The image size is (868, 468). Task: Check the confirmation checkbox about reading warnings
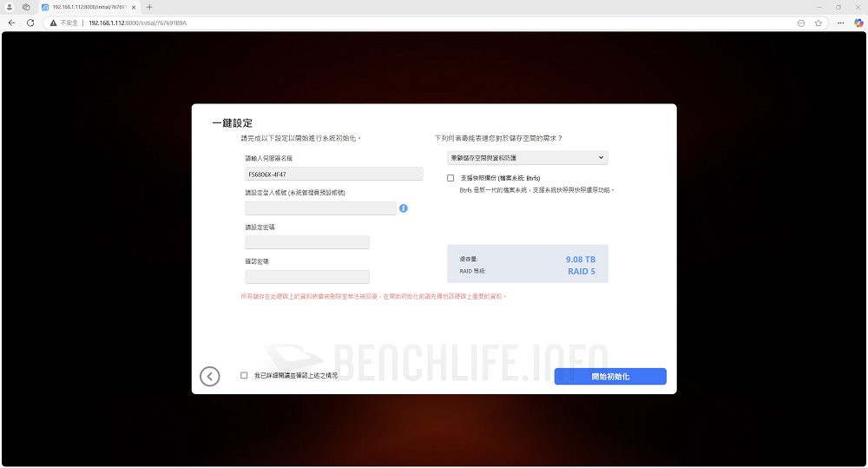pos(244,376)
